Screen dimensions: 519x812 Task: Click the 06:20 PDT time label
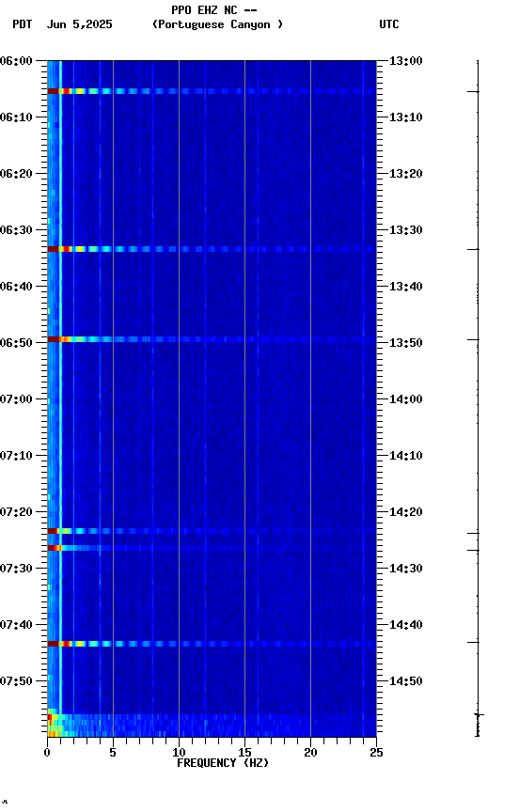click(x=16, y=174)
